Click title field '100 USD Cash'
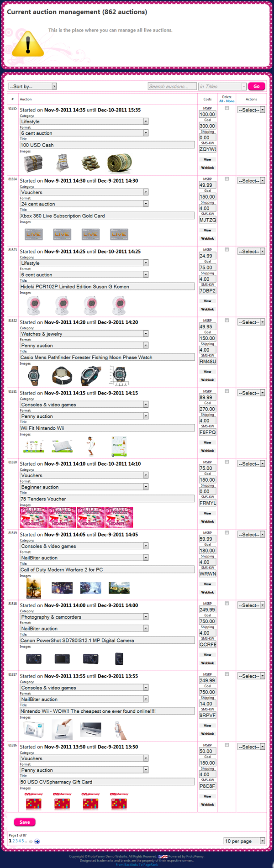The image size is (274, 868). [107, 145]
